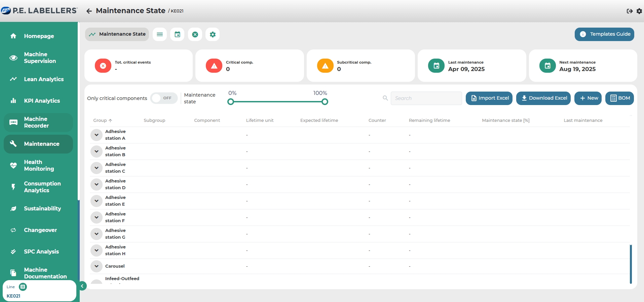Screen dimensions: 644x302
Task: Click the 100% maintenance state slider handle
Action: [325, 102]
